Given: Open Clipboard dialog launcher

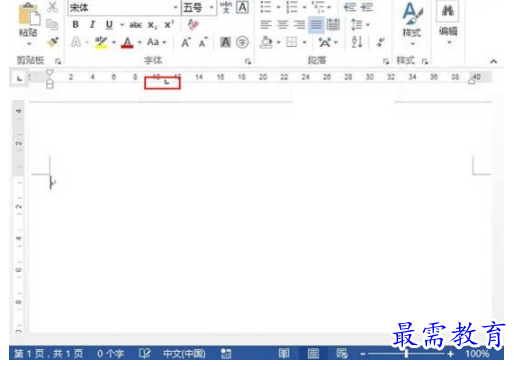Looking at the screenshot, I should click(x=58, y=61).
